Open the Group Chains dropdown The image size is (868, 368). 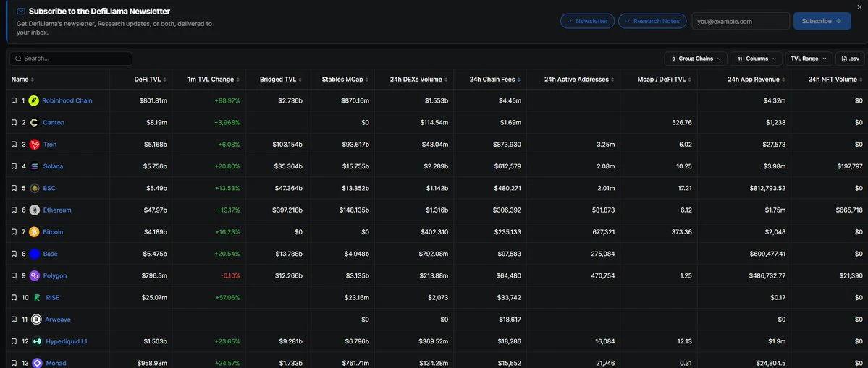(696, 59)
